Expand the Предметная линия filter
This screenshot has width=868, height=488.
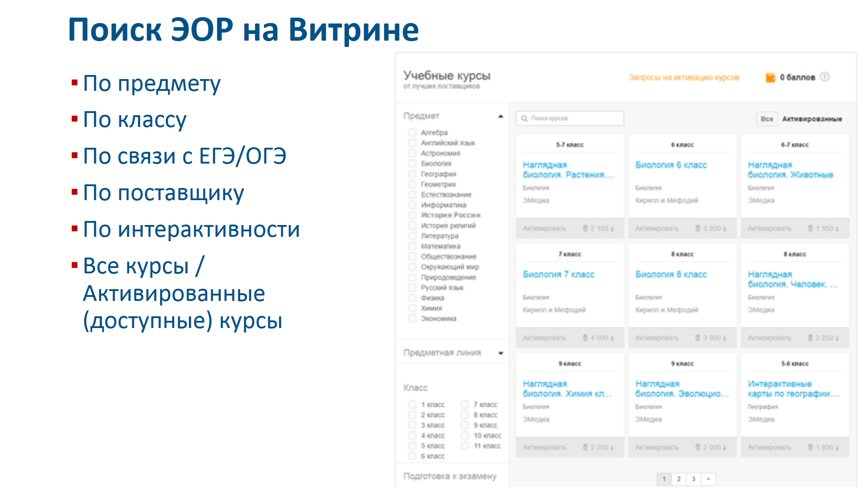pyautogui.click(x=500, y=353)
